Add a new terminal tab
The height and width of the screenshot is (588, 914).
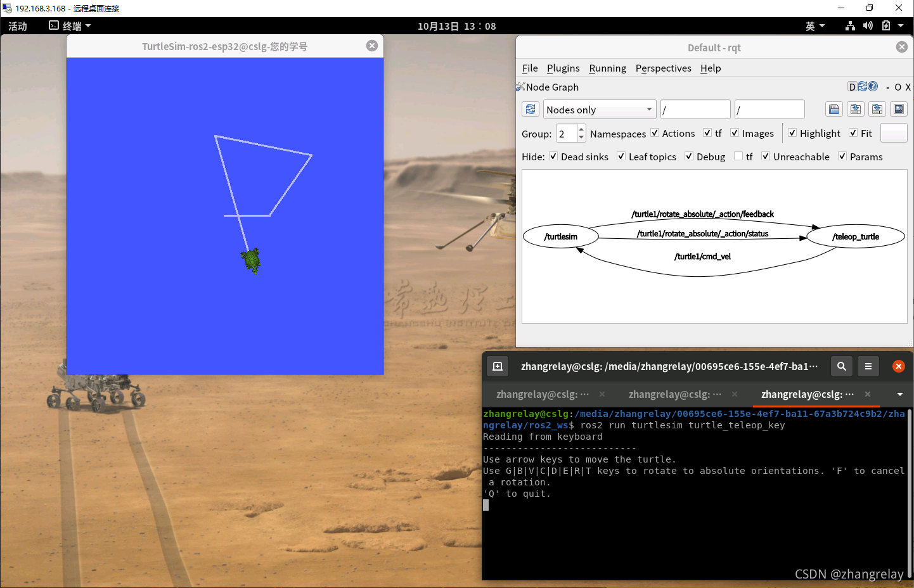pyautogui.click(x=498, y=366)
